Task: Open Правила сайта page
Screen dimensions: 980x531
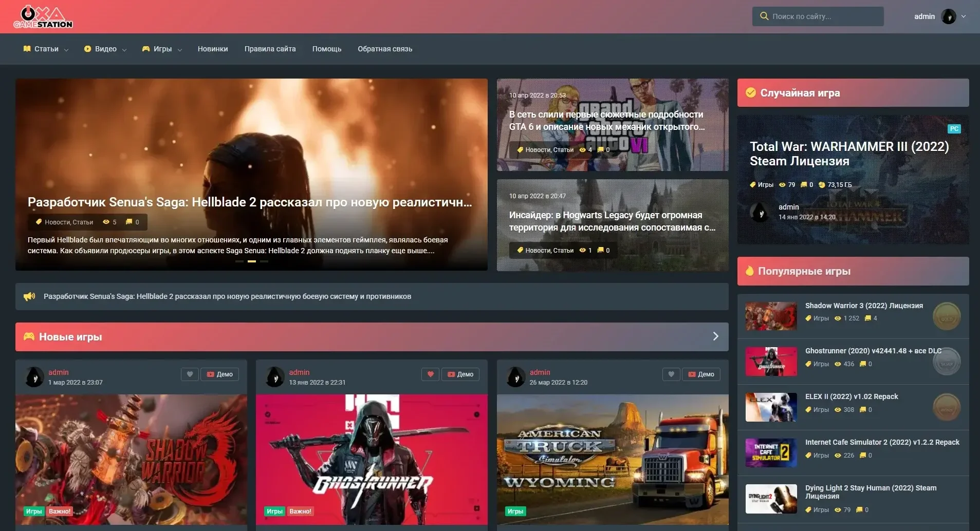Action: [270, 49]
